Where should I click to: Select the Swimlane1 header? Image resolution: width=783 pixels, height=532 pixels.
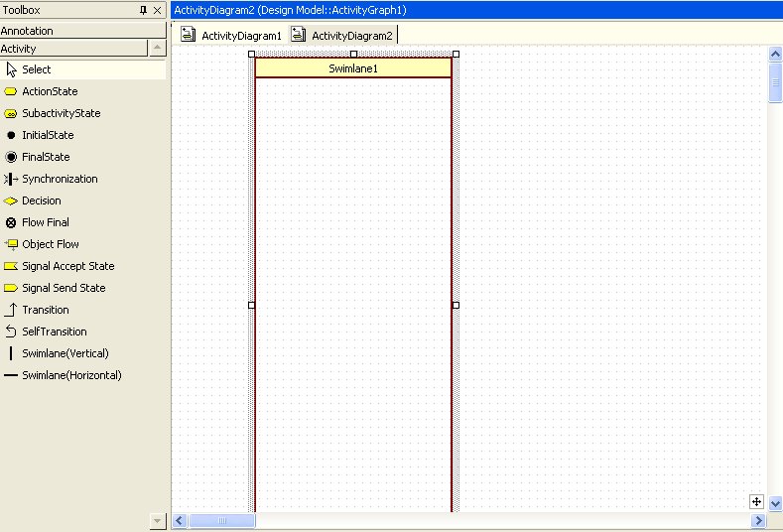pyautogui.click(x=353, y=68)
